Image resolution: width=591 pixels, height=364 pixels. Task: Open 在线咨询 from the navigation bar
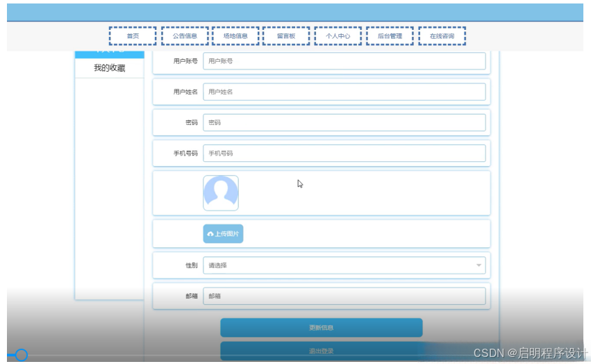(x=442, y=36)
